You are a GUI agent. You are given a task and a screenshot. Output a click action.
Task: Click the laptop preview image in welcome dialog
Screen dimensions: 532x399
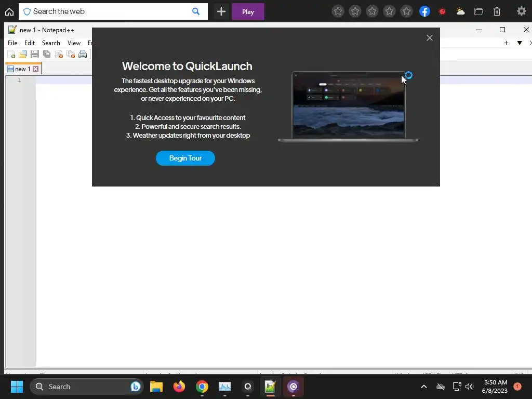click(348, 107)
